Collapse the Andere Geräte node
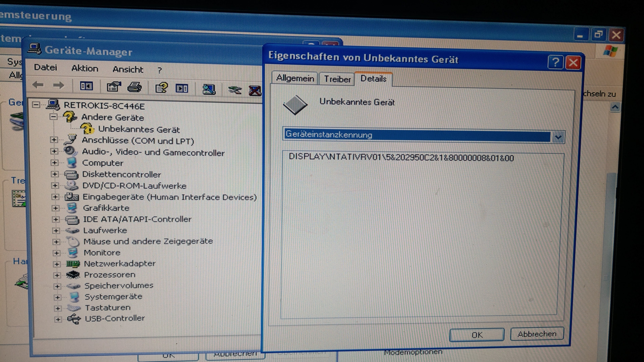The width and height of the screenshot is (644, 362). pyautogui.click(x=53, y=117)
